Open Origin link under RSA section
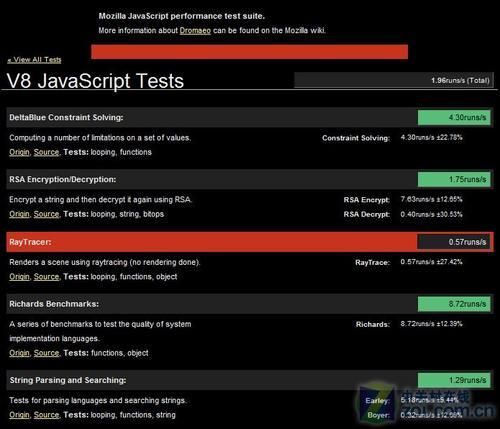This screenshot has height=429, width=500. tap(19, 214)
